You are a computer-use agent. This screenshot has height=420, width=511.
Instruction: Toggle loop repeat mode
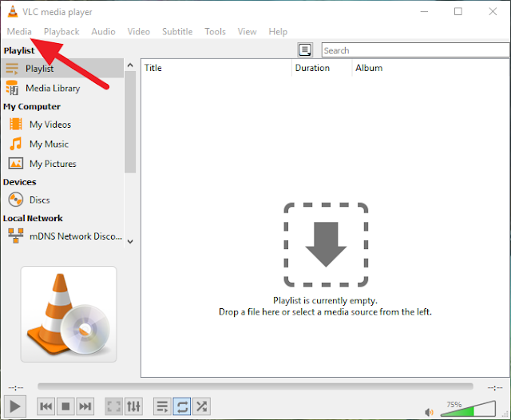[x=182, y=406]
